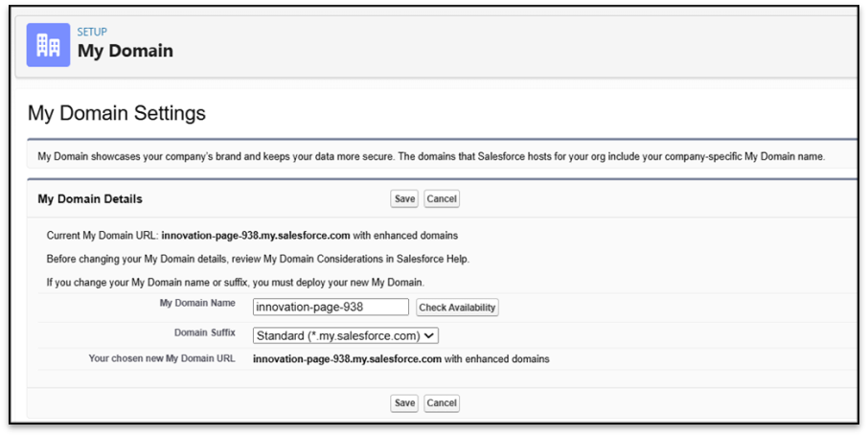Screen dimensions: 868x436
Task: Click the My Domain Details section header
Action: point(90,199)
